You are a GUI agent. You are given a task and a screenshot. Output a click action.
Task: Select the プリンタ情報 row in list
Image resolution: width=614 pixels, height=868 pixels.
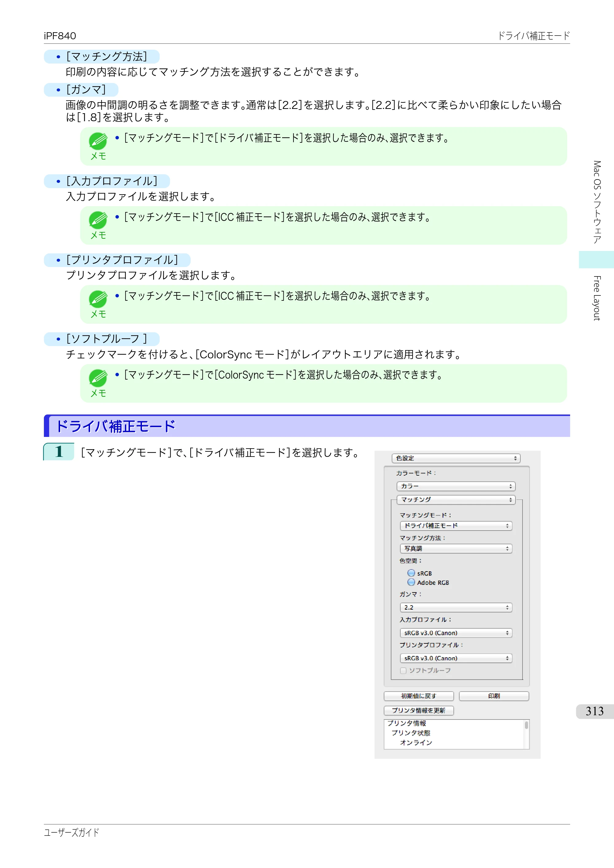[x=407, y=723]
